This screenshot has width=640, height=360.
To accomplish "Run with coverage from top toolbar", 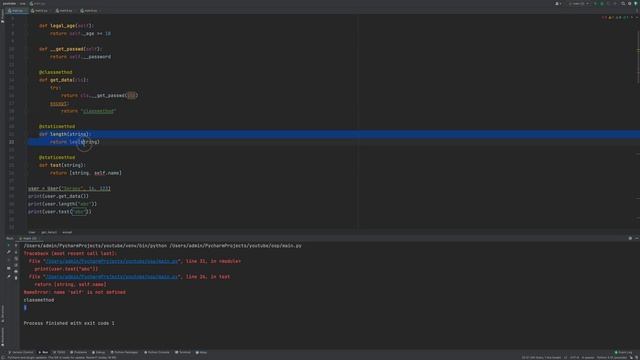I will point(608,3).
